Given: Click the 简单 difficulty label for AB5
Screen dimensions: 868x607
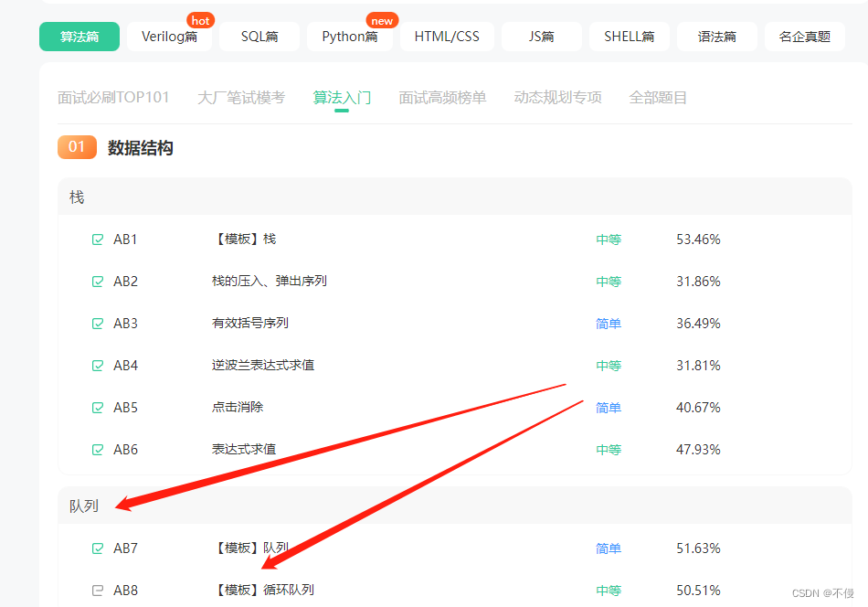Looking at the screenshot, I should tap(609, 409).
